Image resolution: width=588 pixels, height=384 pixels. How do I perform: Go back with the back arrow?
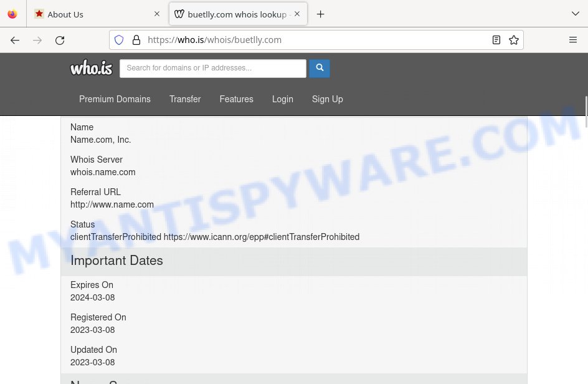(x=15, y=40)
